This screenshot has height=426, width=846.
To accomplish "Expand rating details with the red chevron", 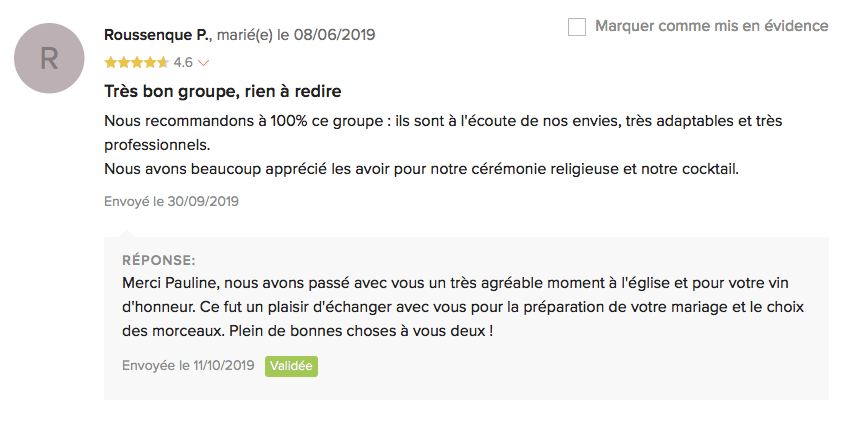I will 204,63.
